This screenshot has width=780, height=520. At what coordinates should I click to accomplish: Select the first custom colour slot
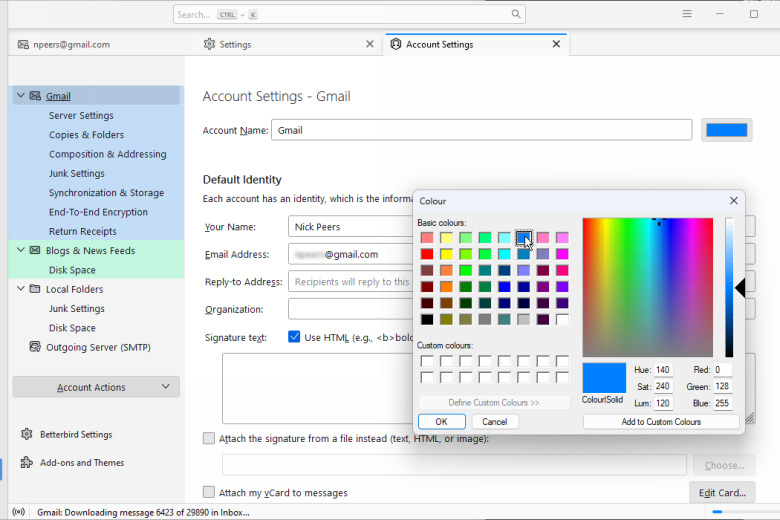pos(427,361)
